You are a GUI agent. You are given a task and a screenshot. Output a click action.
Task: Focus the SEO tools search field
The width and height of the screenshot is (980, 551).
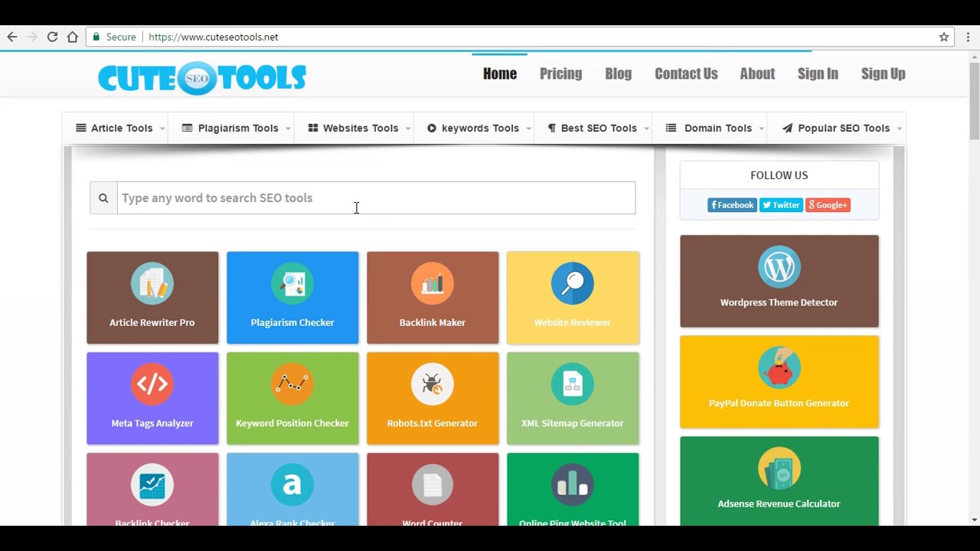(x=376, y=198)
